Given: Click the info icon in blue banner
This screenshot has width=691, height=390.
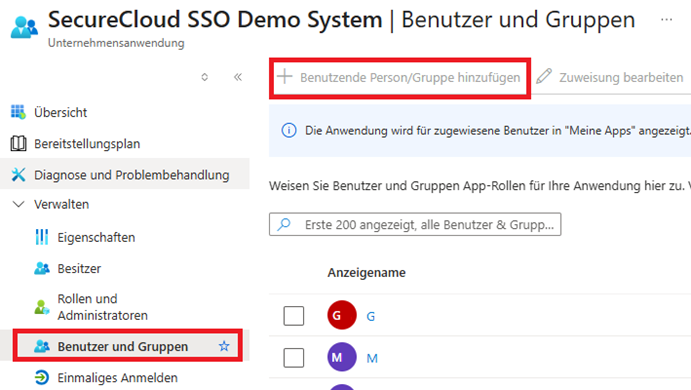Looking at the screenshot, I should click(289, 130).
